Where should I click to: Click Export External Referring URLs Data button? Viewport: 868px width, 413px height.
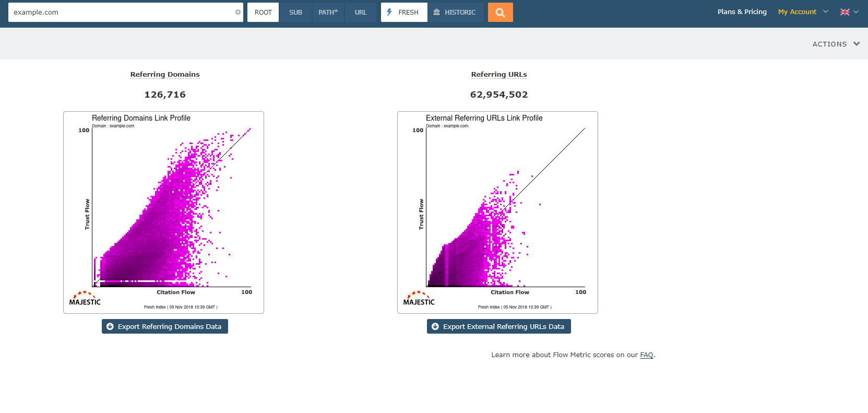(x=499, y=326)
